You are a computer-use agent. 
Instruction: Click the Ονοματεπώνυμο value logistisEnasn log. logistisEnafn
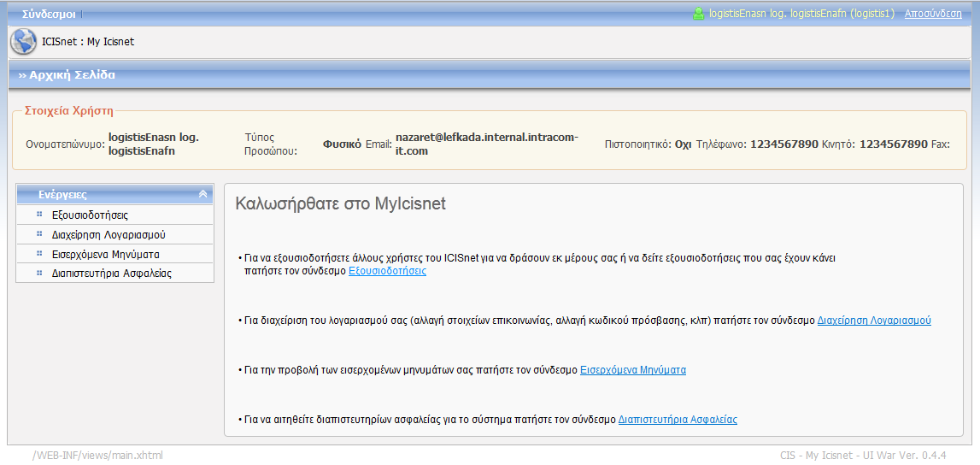pos(154,143)
